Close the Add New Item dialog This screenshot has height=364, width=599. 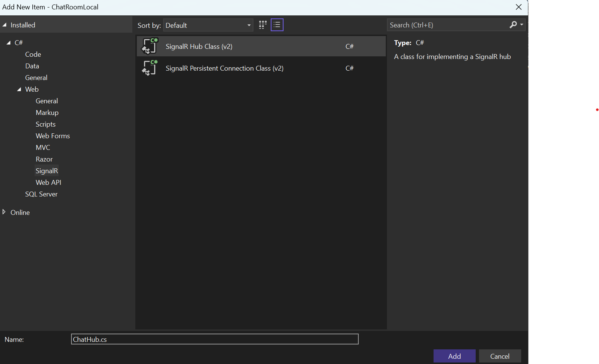[519, 7]
